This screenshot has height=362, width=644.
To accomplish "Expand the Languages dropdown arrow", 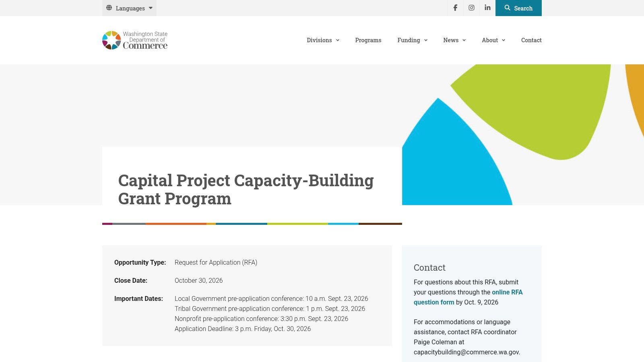I will point(151,8).
